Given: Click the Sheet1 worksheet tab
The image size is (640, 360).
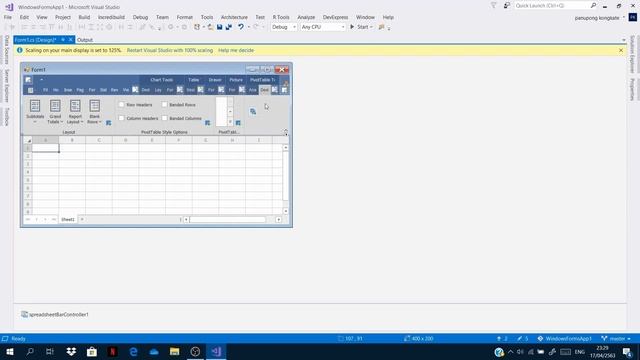Looking at the screenshot, I should click(68, 219).
